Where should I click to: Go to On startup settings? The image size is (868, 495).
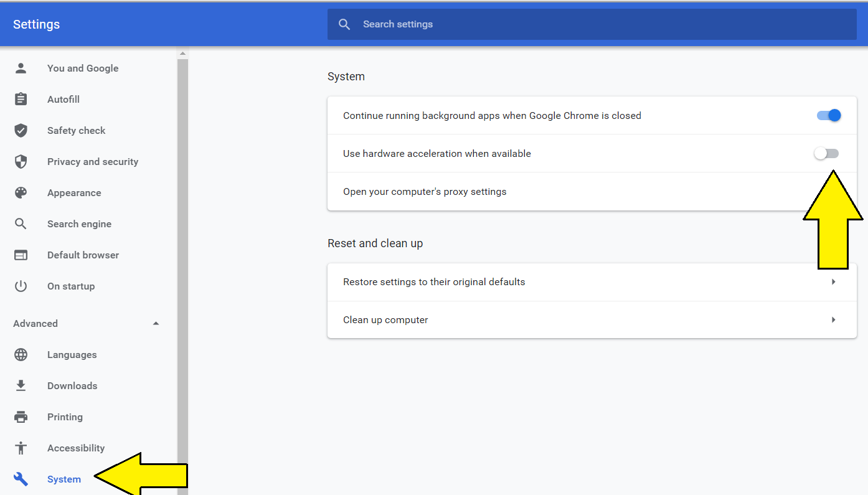(71, 286)
